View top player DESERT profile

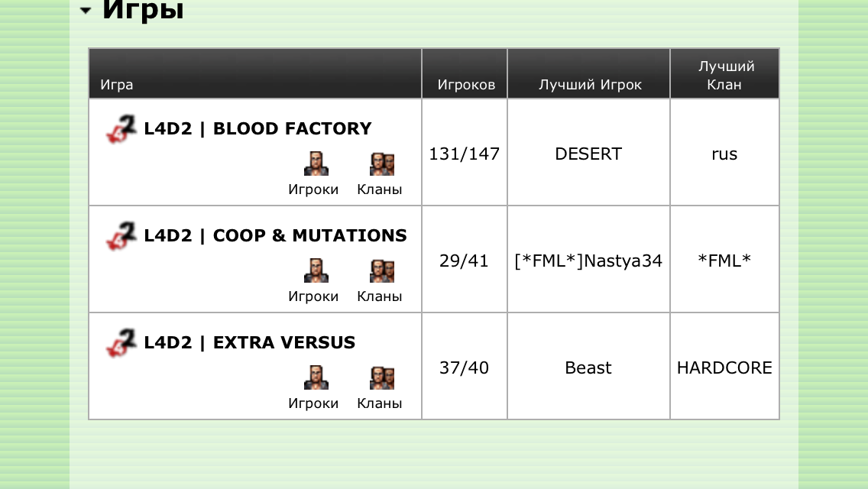point(588,154)
